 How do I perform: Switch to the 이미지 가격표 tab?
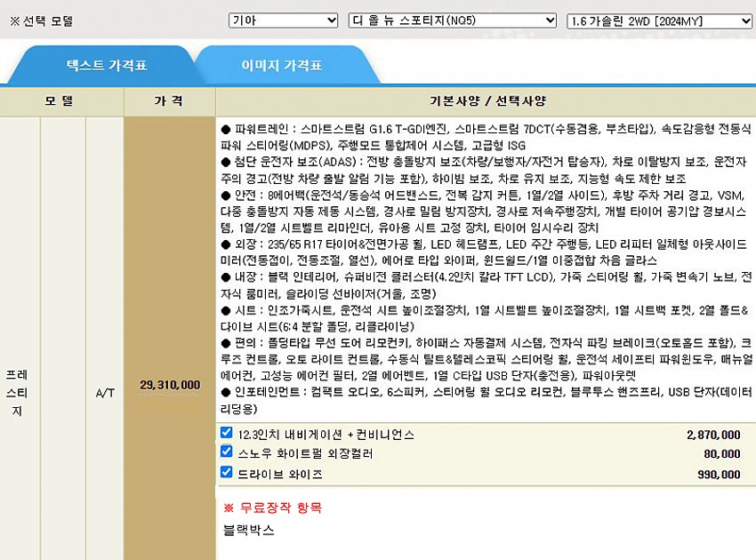pos(281,66)
